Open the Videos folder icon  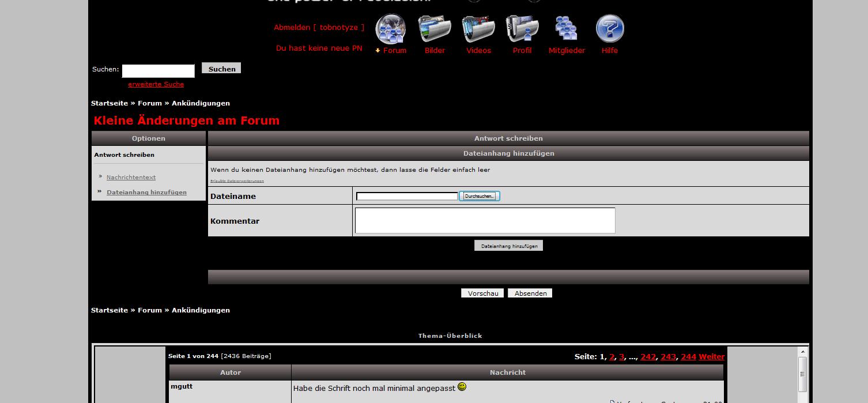pos(478,29)
